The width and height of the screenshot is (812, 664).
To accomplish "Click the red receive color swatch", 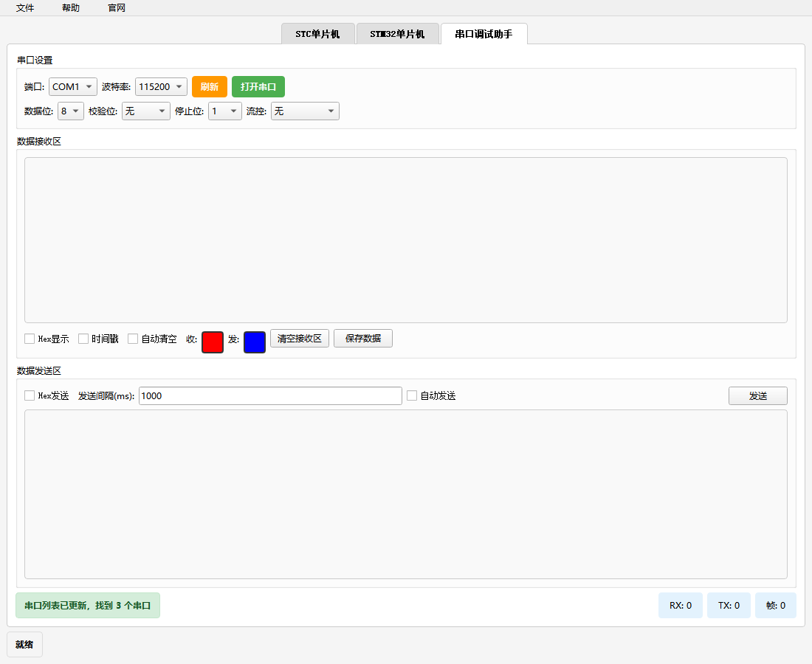I will pyautogui.click(x=213, y=342).
